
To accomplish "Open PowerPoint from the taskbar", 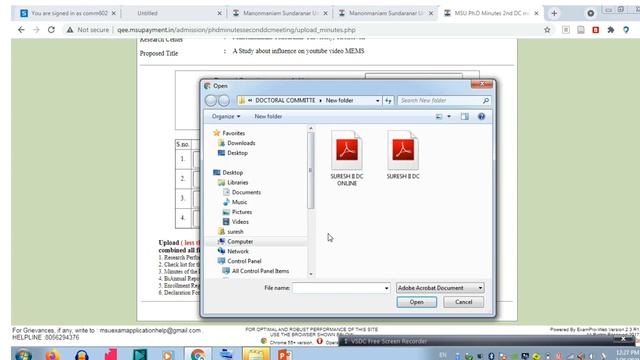I will pos(284,354).
